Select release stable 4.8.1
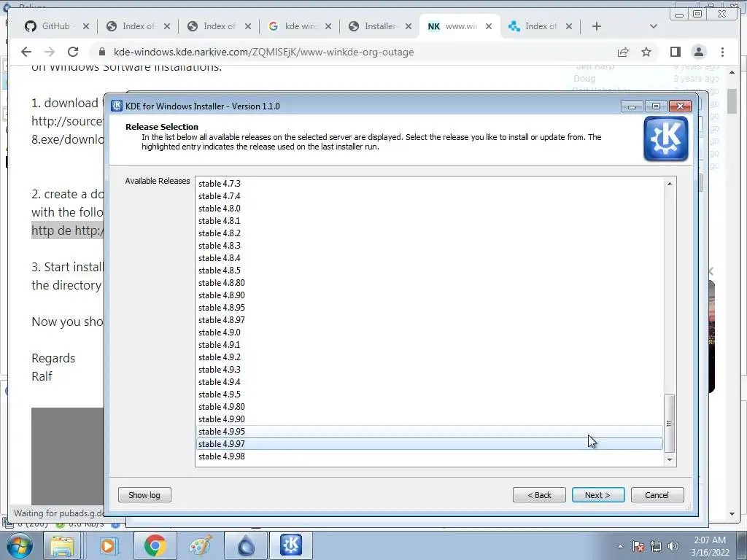Image resolution: width=747 pixels, height=560 pixels. tap(429, 221)
